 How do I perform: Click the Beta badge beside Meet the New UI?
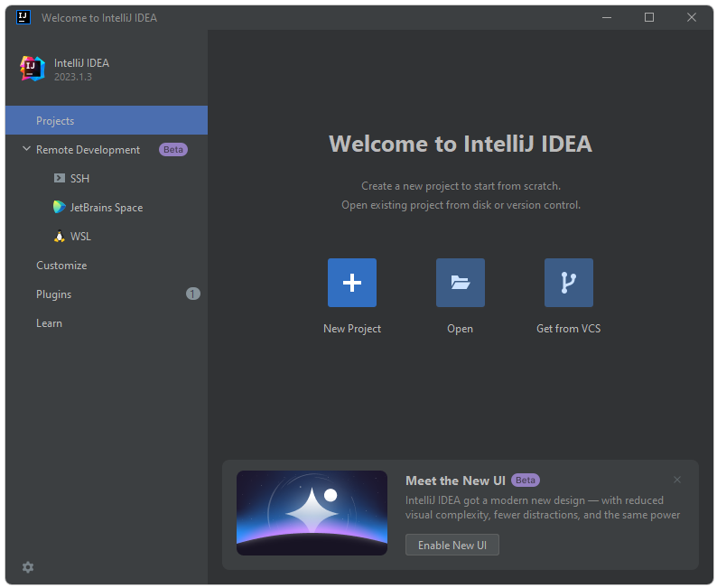click(x=525, y=481)
